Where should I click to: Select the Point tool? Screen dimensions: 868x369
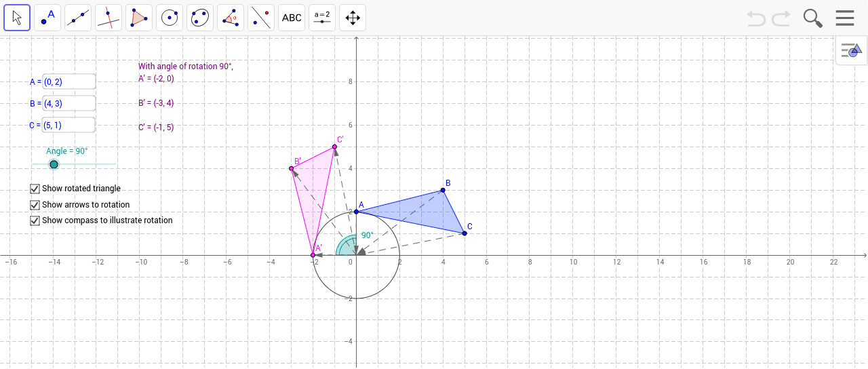click(47, 18)
